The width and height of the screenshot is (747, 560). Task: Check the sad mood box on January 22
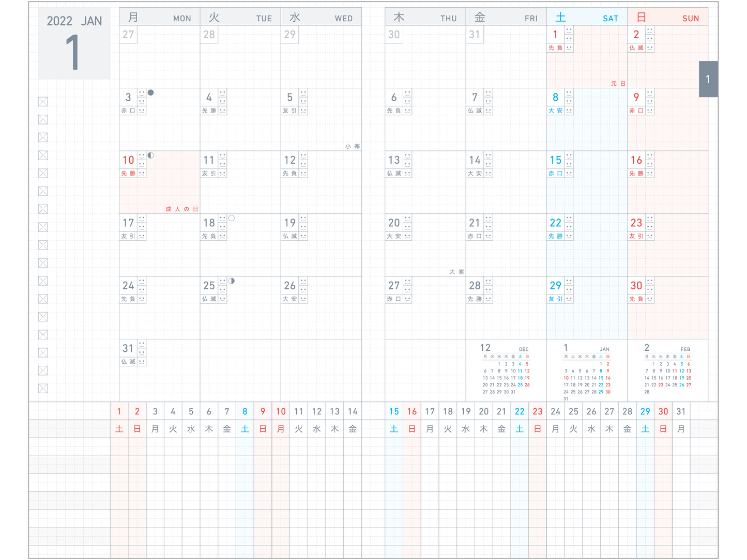[569, 236]
